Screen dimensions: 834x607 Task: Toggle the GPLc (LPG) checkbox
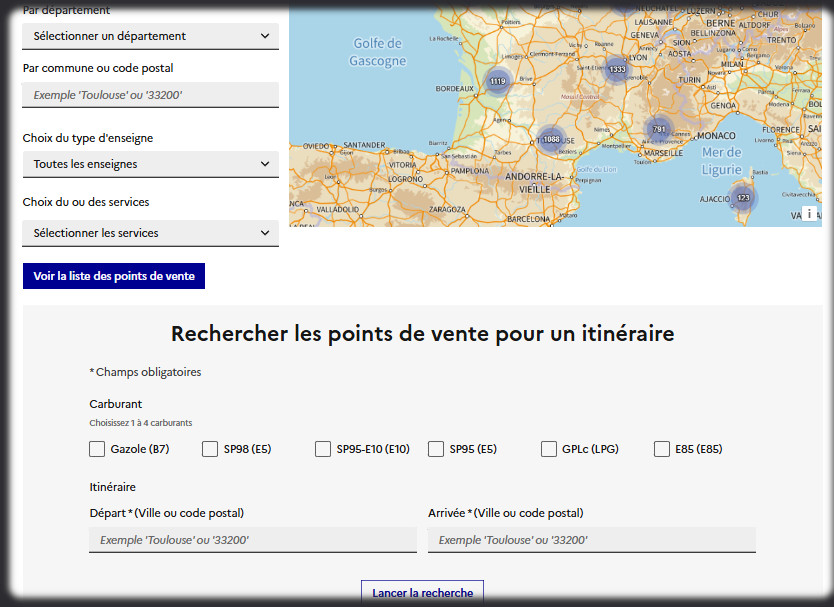[549, 449]
